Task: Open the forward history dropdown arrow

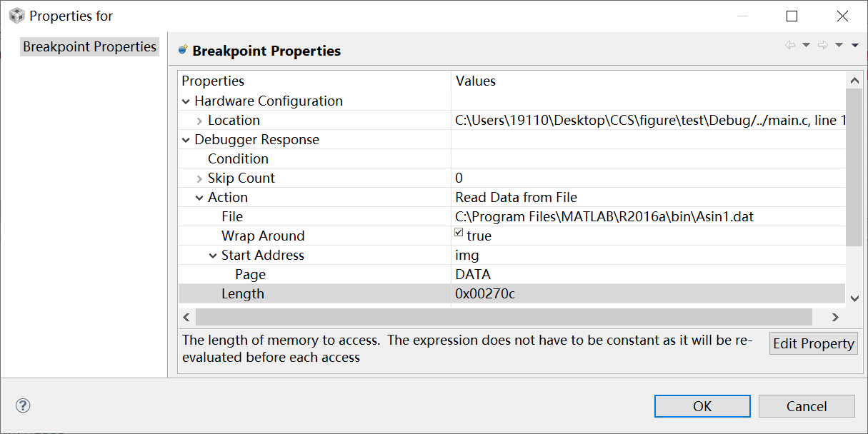Action: pos(837,44)
